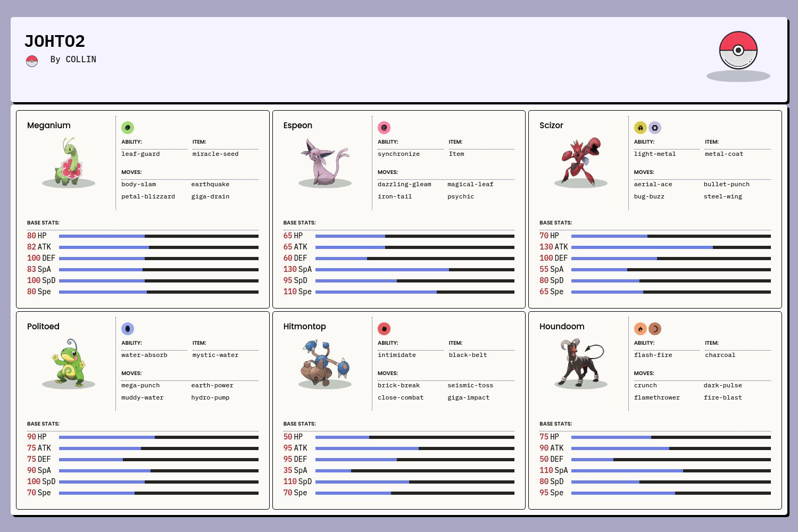
Task: Select the Espeon sprite image
Action: coord(325,161)
